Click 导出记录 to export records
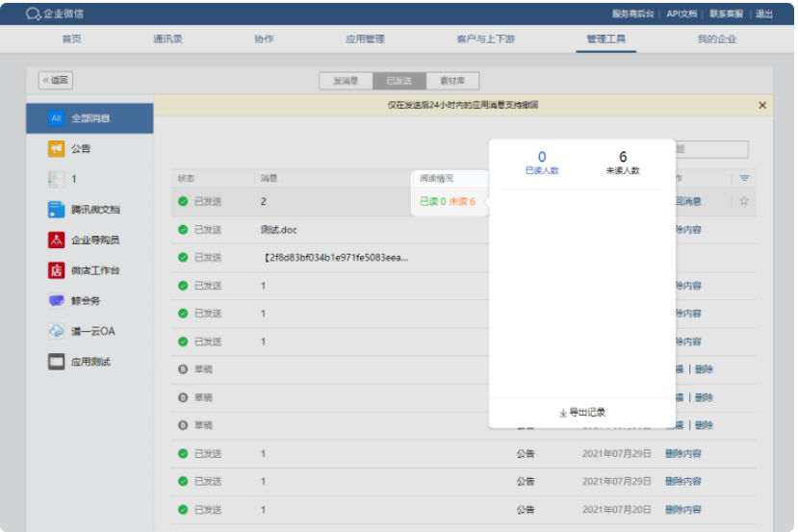This screenshot has width=798, height=532. pos(582,413)
